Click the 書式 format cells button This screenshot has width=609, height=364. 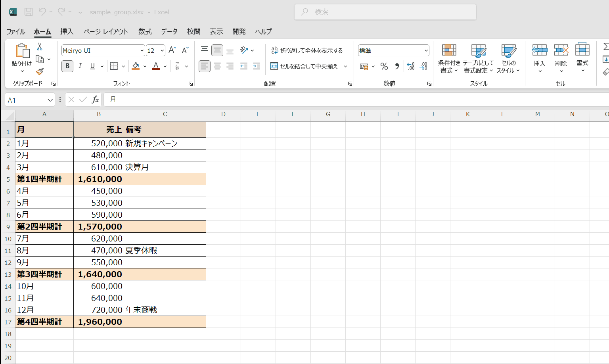tap(582, 58)
